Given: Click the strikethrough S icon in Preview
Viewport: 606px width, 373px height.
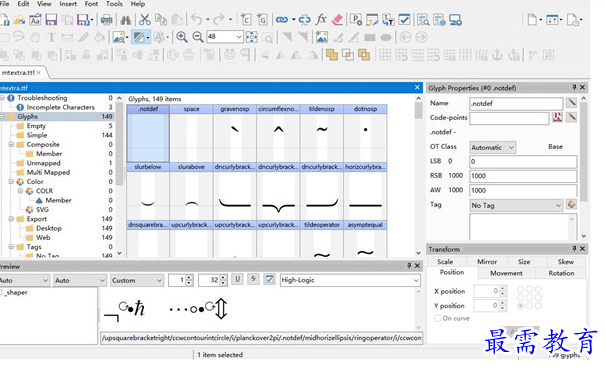Looking at the screenshot, I should [253, 279].
